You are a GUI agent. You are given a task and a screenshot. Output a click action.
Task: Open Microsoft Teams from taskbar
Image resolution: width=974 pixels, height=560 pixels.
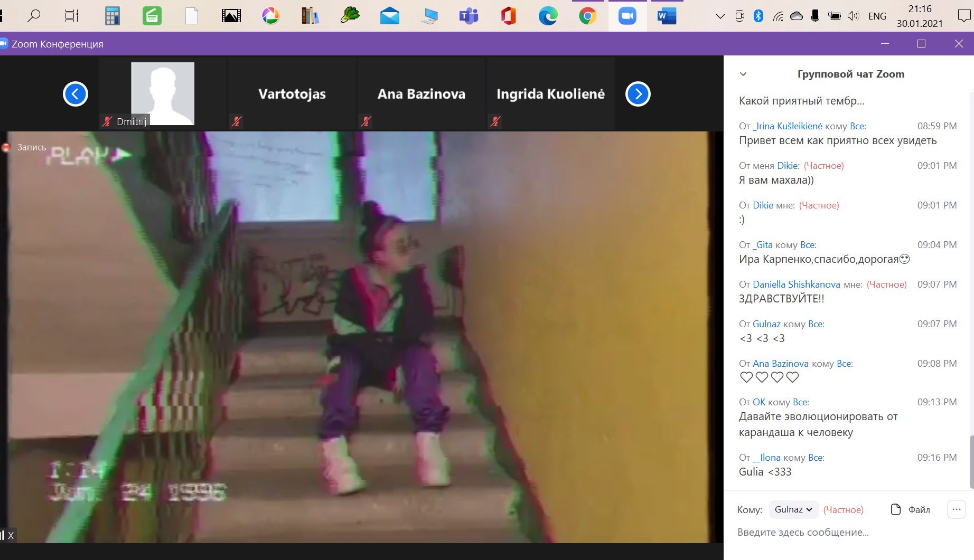click(469, 16)
